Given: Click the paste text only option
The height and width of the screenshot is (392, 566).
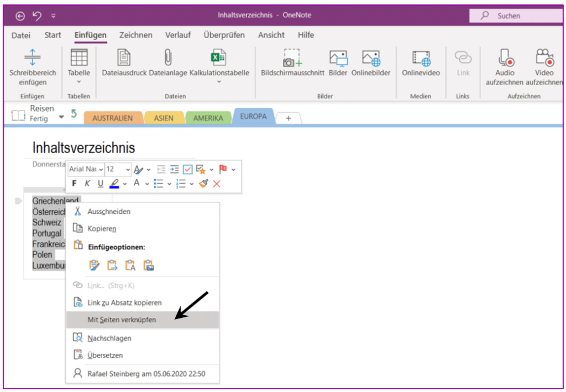Looking at the screenshot, I should [130, 265].
